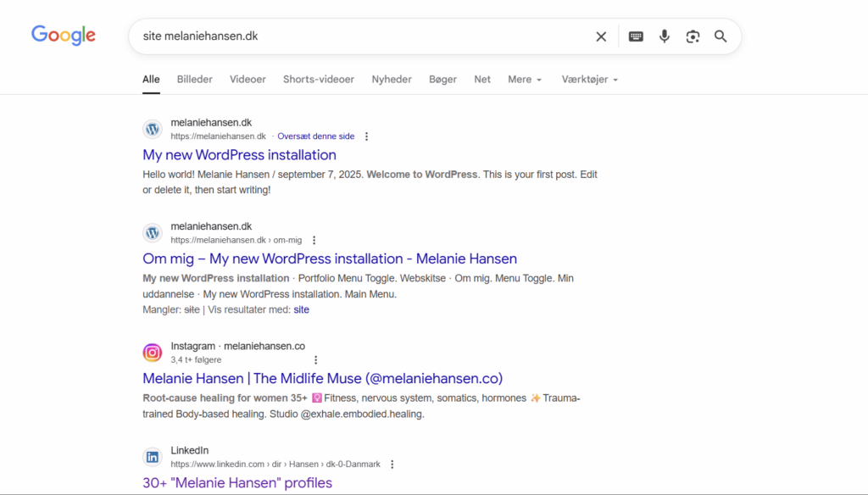Switch to the Videoer tab

point(248,79)
